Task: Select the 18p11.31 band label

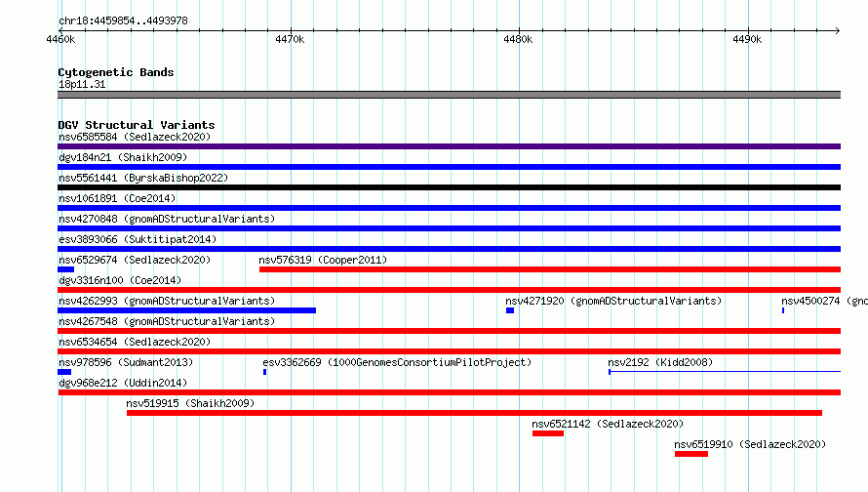Action: (x=82, y=84)
